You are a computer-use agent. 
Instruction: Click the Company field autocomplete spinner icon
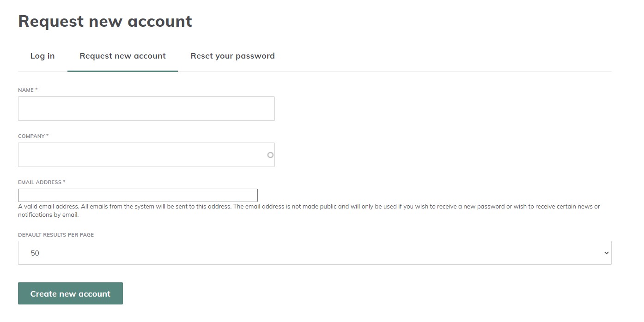[270, 155]
